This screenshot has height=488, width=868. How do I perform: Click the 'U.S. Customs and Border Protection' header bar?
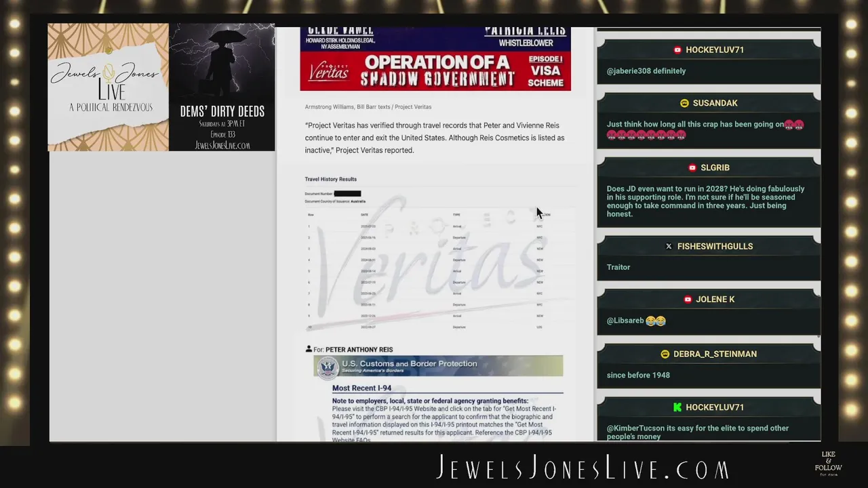(x=438, y=366)
